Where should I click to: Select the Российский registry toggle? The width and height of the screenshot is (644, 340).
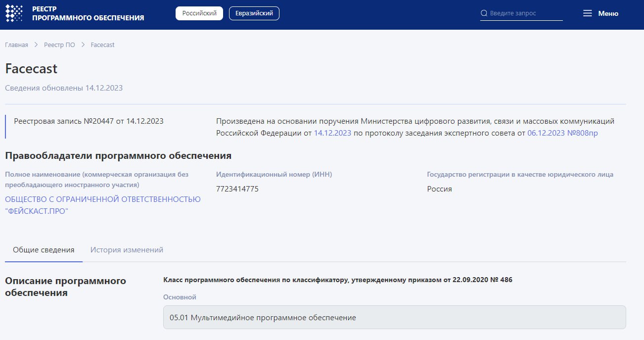pos(199,13)
